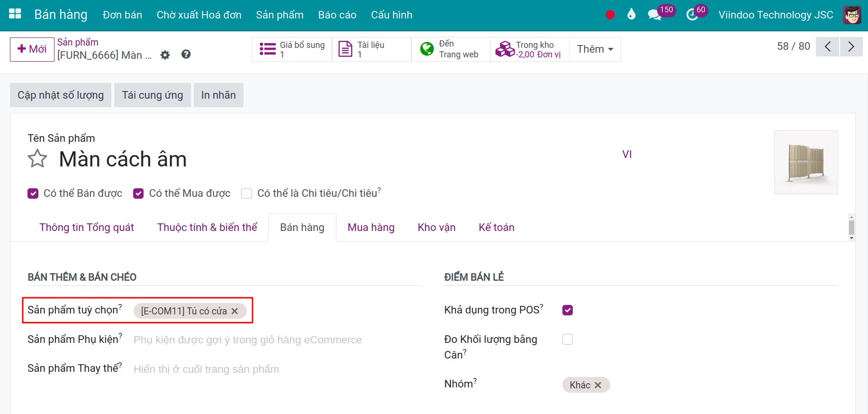
Task: Toggle Khả dụng trong POS checkbox
Action: [x=568, y=310]
